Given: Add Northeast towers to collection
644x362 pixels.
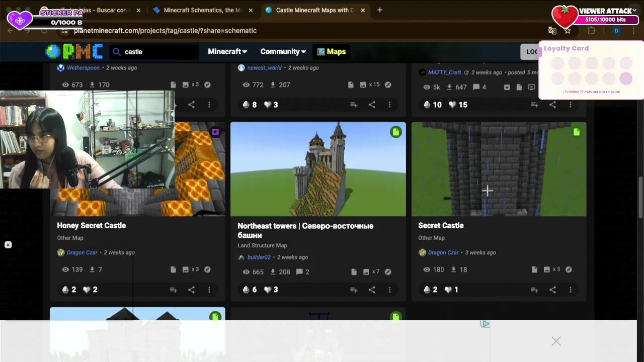Looking at the screenshot, I should (354, 290).
